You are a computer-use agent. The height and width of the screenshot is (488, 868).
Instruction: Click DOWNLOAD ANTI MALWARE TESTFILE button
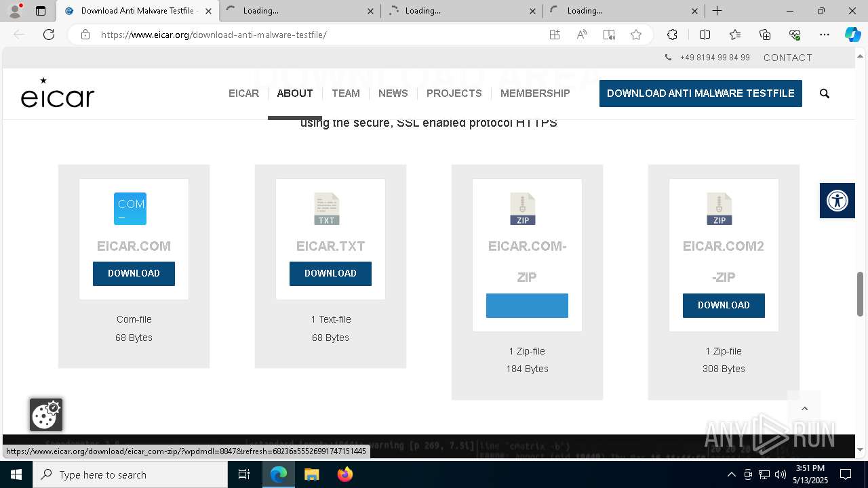pyautogui.click(x=701, y=94)
